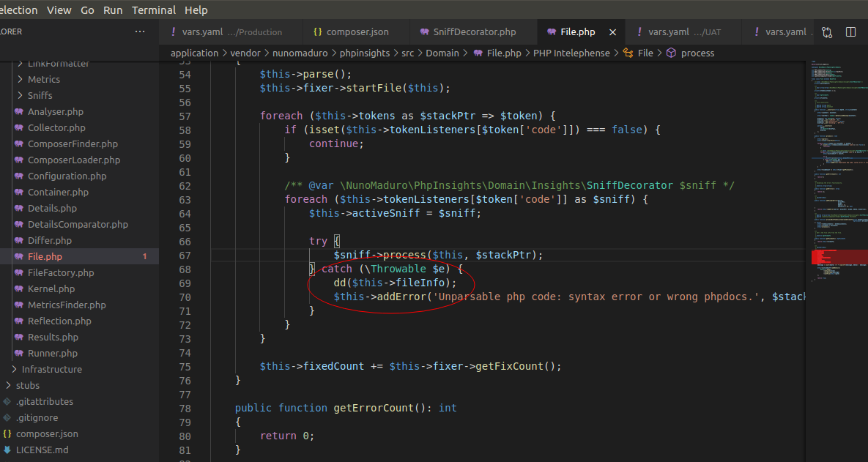
Task: Click the yaml warning icon on vars.yaml tab
Action: pyautogui.click(x=639, y=31)
